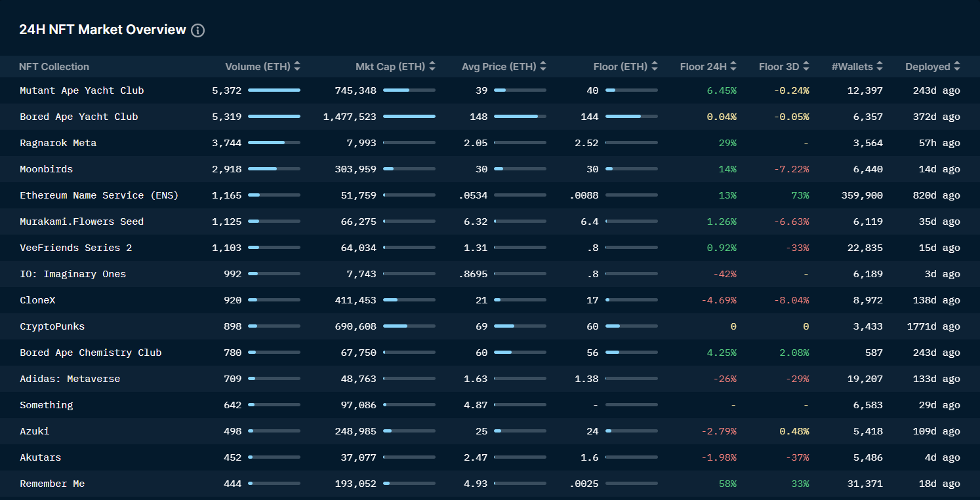This screenshot has height=500, width=980.
Task: Sort by Deployed arrows icon
Action: click(957, 66)
